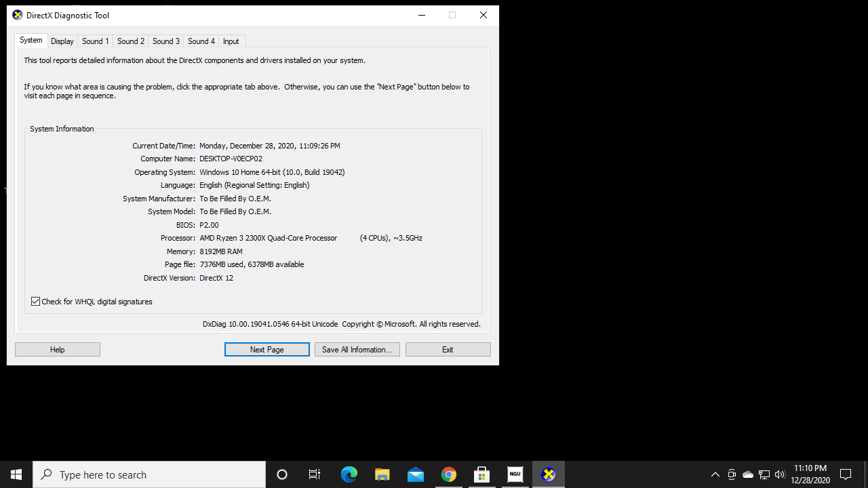Click the Help button
The width and height of the screenshot is (868, 488).
coord(58,350)
